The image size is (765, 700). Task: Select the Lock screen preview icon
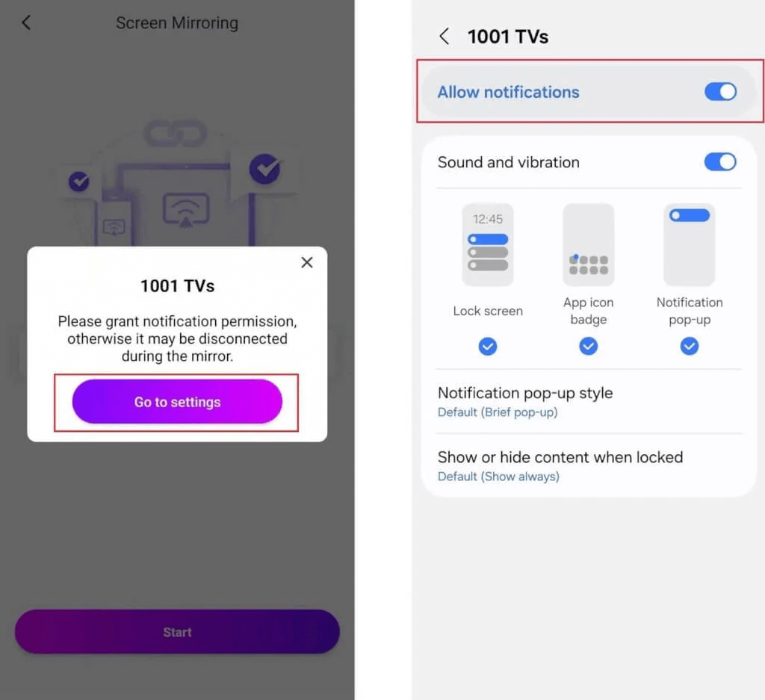click(488, 244)
